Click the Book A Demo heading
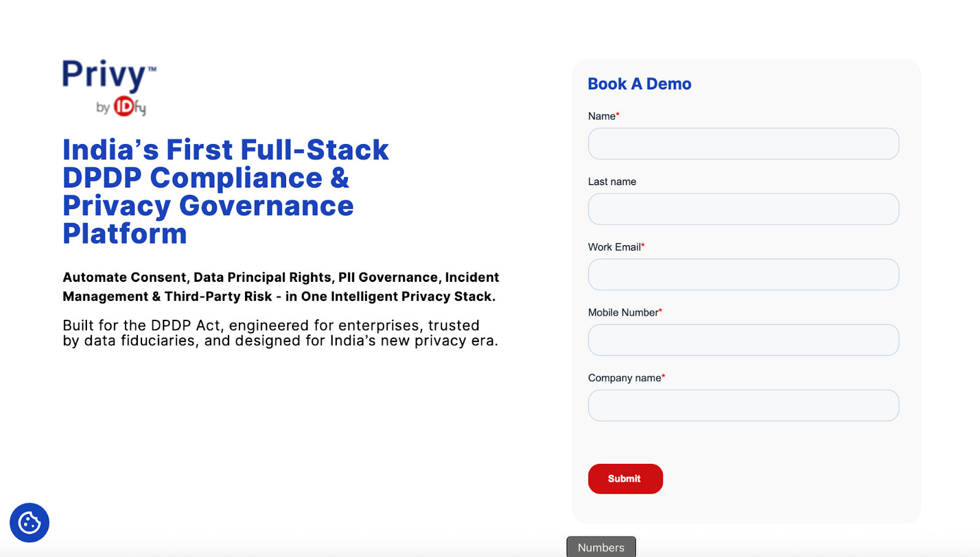The height and width of the screenshot is (557, 980). [x=639, y=84]
